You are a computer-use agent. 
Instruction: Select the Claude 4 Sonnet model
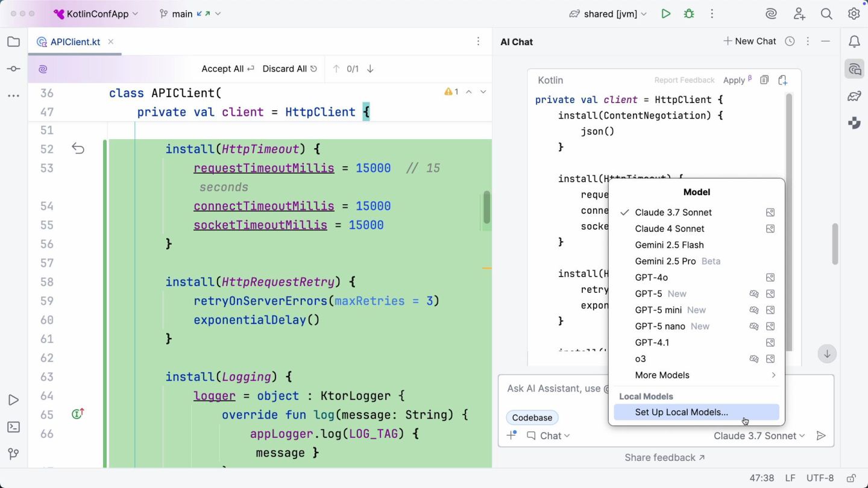point(697,228)
